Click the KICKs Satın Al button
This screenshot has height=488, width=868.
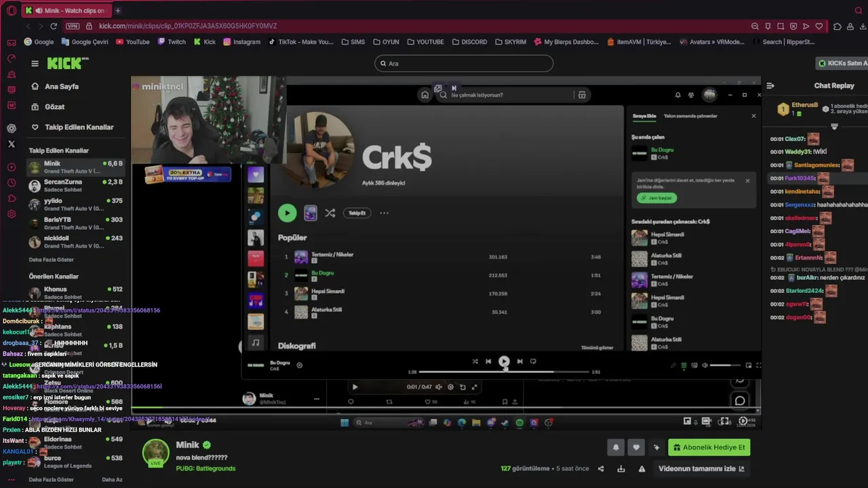coord(842,63)
